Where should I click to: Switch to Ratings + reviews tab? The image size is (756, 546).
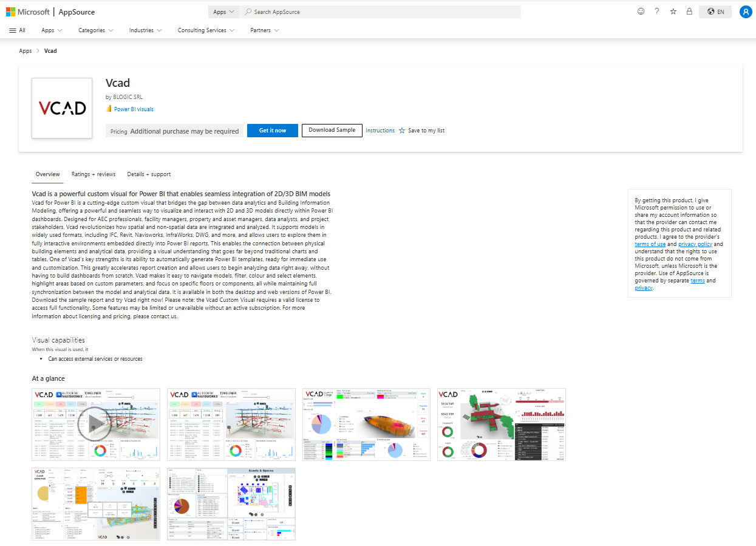[94, 174]
